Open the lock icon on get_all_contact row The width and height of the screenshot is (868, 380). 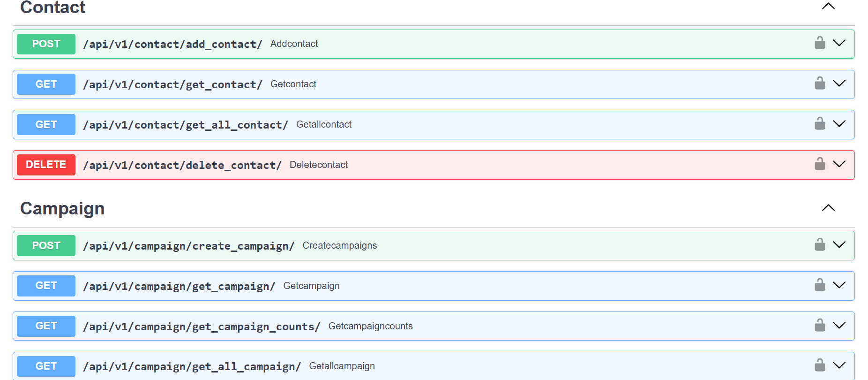coord(819,124)
